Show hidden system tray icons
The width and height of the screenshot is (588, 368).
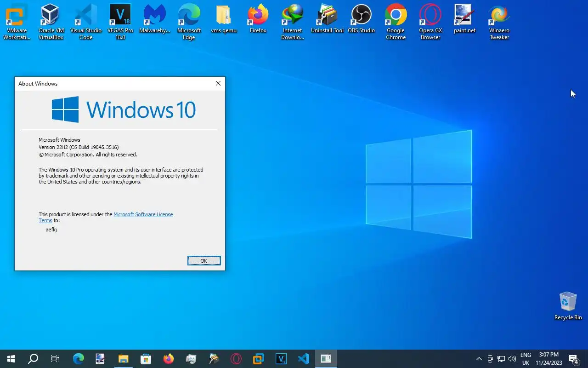(479, 359)
